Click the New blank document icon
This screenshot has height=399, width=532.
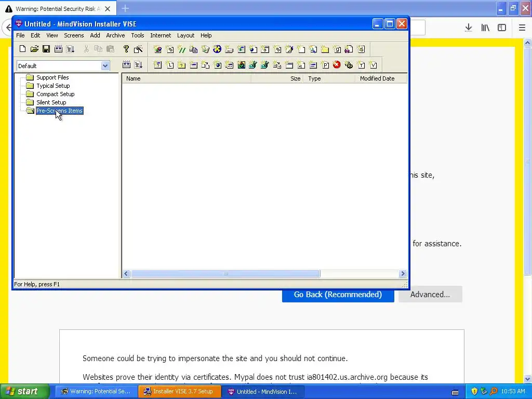point(22,49)
